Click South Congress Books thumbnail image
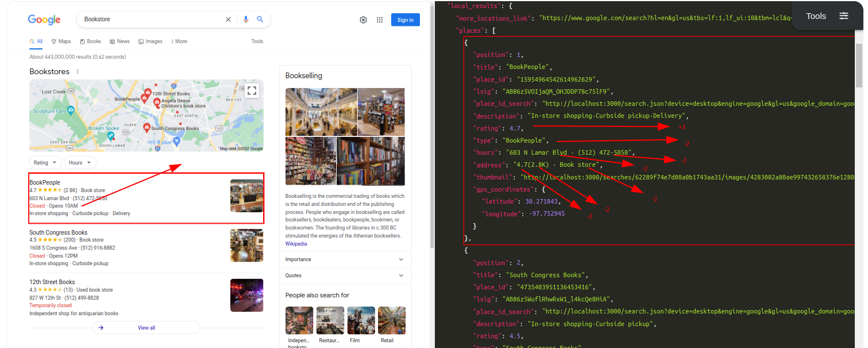The width and height of the screenshot is (868, 348). [247, 246]
